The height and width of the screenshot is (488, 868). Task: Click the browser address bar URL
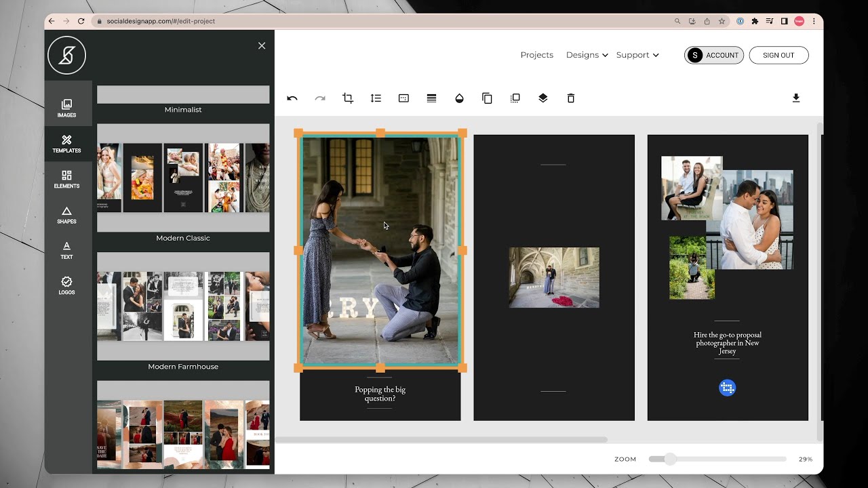pos(161,21)
